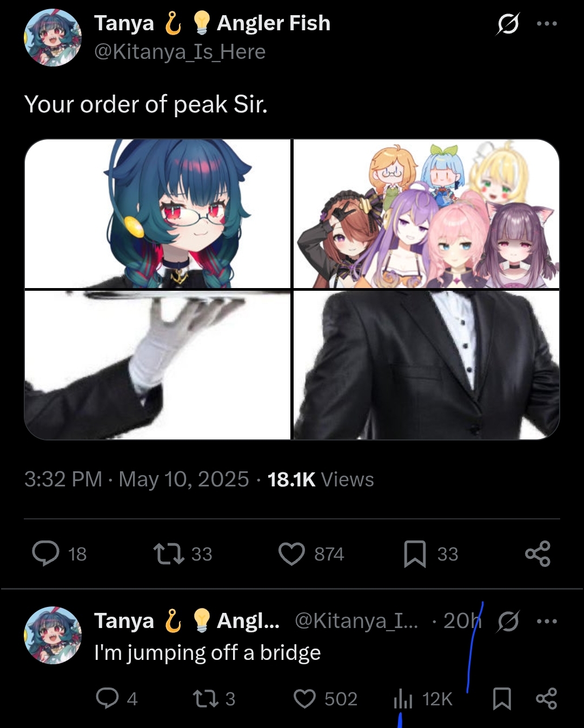Tap the Grok icon on main post
The image size is (584, 728).
pos(508,24)
